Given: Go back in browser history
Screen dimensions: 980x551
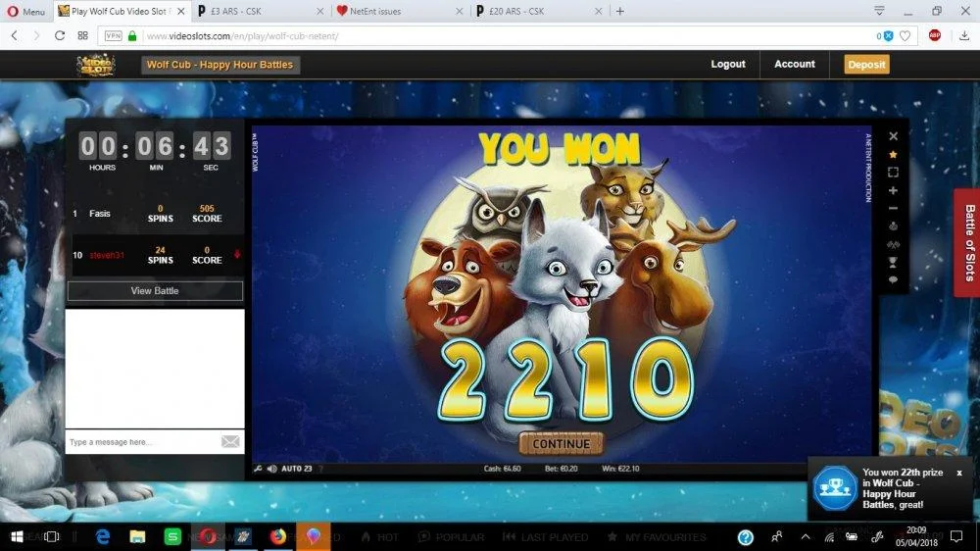Looking at the screenshot, I should click(15, 35).
